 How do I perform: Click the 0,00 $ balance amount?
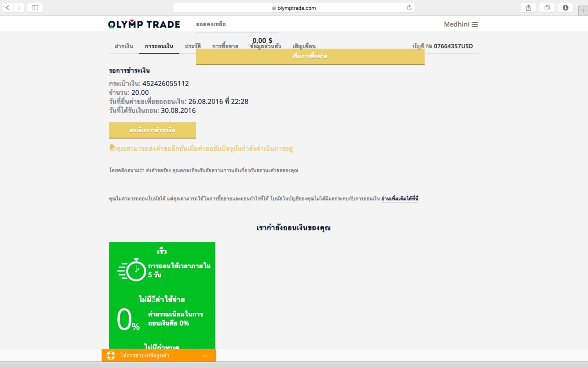262,40
